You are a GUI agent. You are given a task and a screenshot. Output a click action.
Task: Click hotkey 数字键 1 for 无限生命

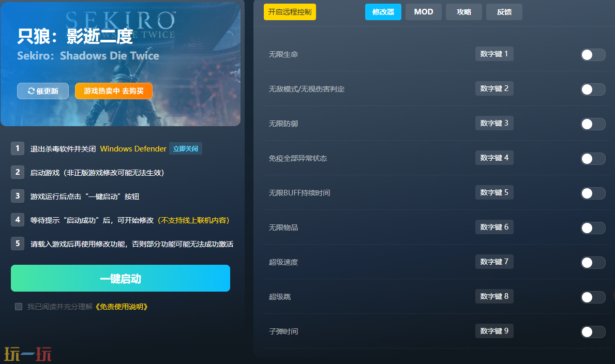click(494, 54)
